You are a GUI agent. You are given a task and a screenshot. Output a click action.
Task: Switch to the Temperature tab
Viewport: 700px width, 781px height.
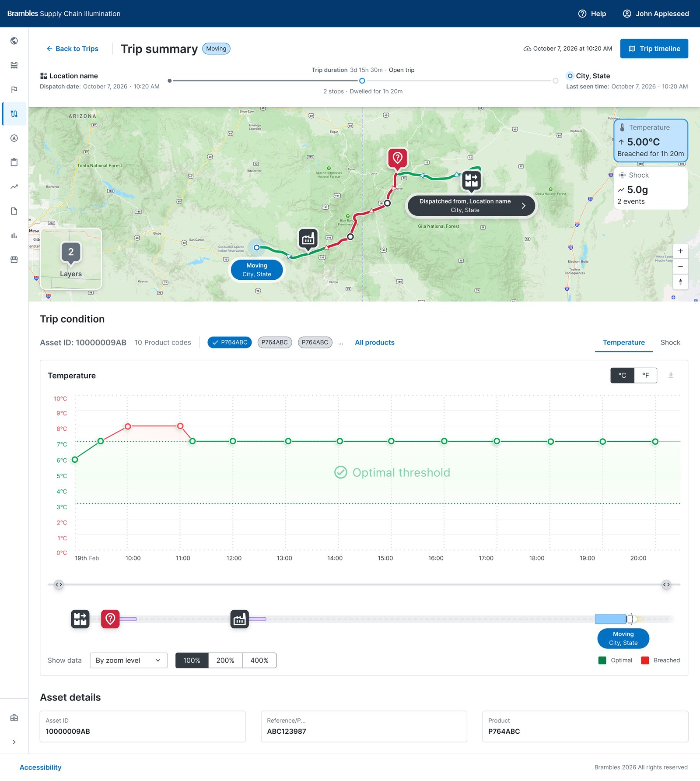(624, 342)
